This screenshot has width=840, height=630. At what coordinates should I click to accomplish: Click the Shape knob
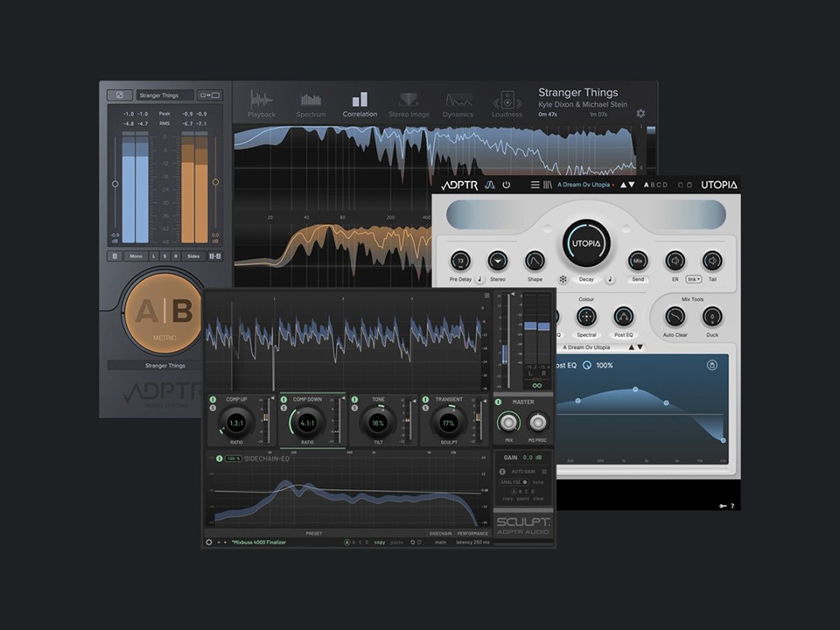pos(535,261)
